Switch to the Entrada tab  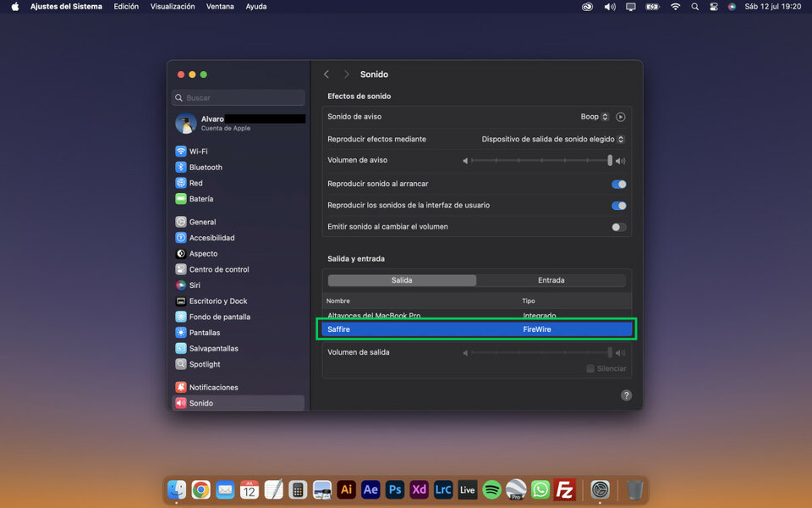(x=551, y=280)
